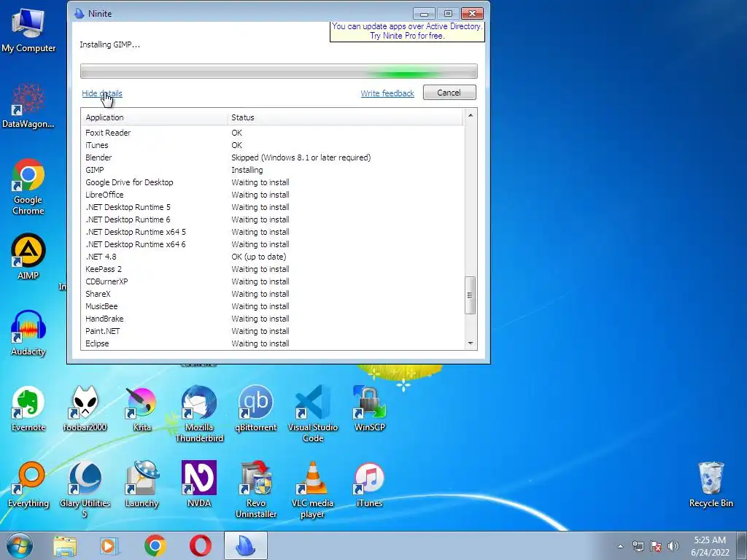Click the list scroll down arrow
The image size is (747, 560).
tap(471, 343)
